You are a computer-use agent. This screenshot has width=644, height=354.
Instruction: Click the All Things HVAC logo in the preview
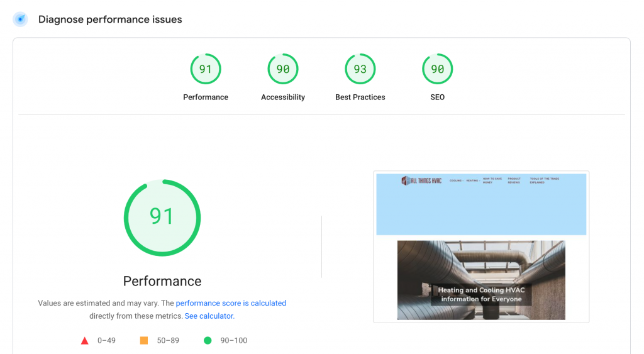(421, 181)
